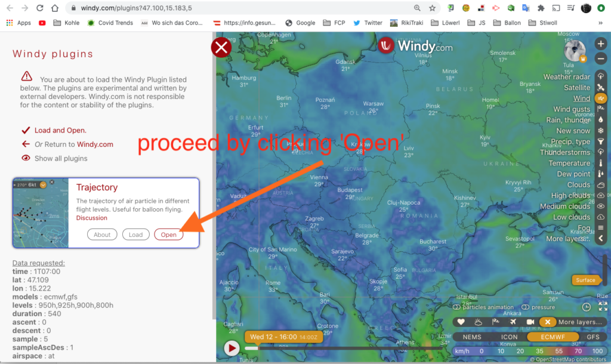This screenshot has width=611, height=364.
Task: Open the clock time settings icon
Action: [x=586, y=307]
